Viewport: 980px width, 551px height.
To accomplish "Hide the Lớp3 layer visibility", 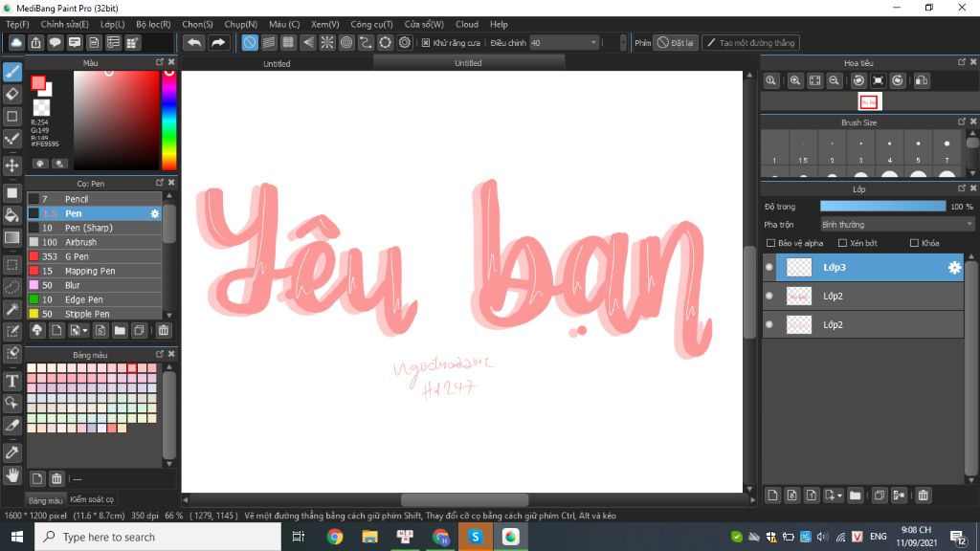I will (x=769, y=268).
